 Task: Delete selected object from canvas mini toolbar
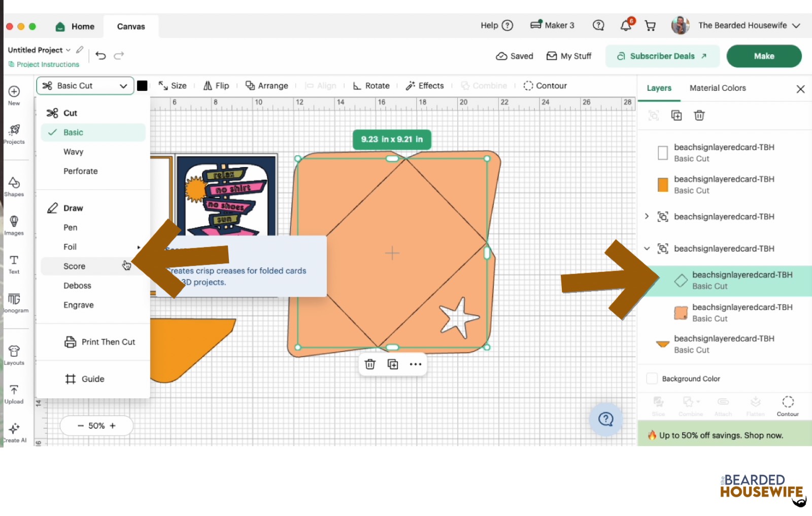(370, 364)
